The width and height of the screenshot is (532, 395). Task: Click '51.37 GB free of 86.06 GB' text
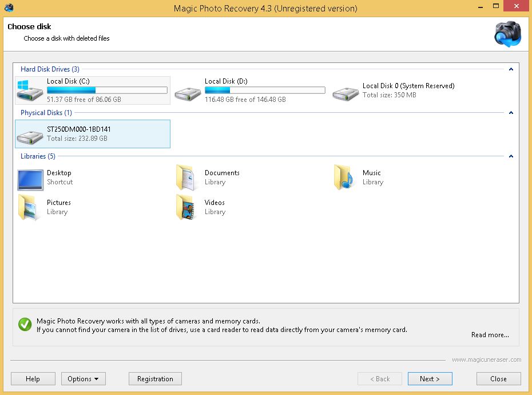coord(84,100)
